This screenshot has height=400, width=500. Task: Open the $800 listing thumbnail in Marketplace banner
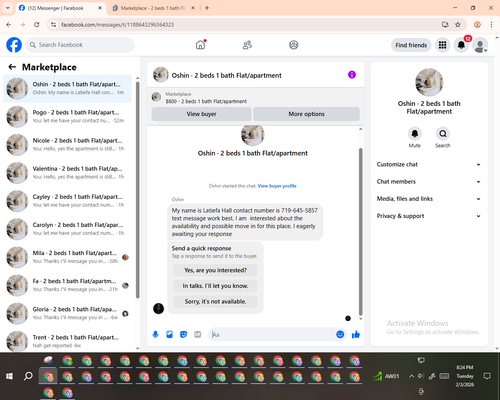tap(156, 97)
